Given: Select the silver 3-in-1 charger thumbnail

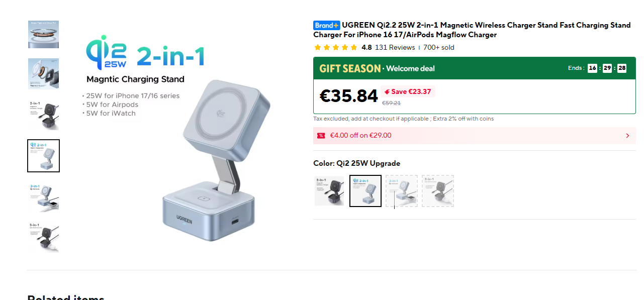Looking at the screenshot, I should (43, 197).
